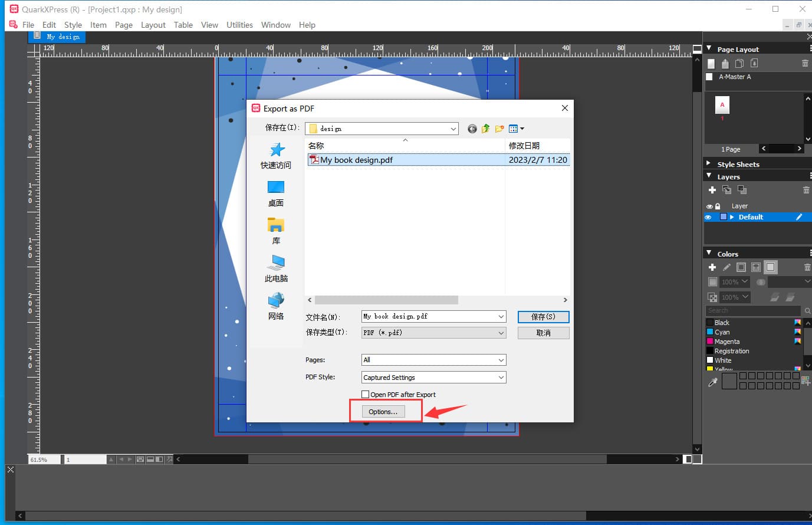Select the picture color icon in Colors
The image size is (812, 525).
click(x=756, y=267)
